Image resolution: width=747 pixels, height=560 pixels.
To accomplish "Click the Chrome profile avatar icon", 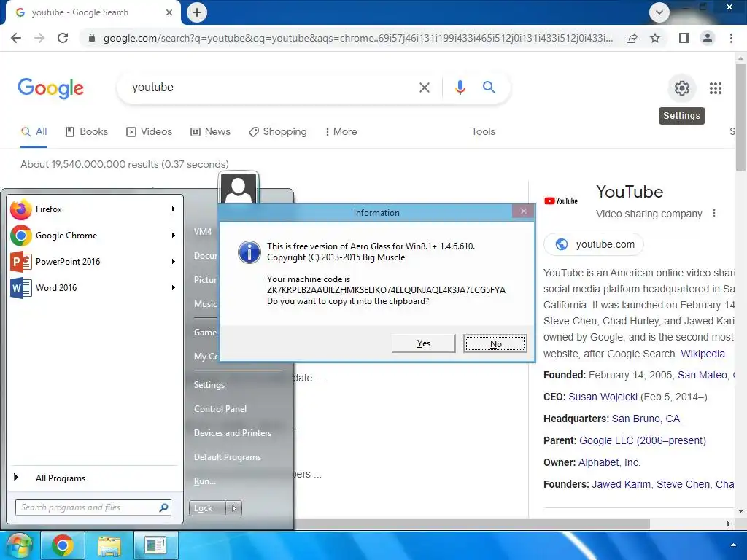I will (708, 38).
